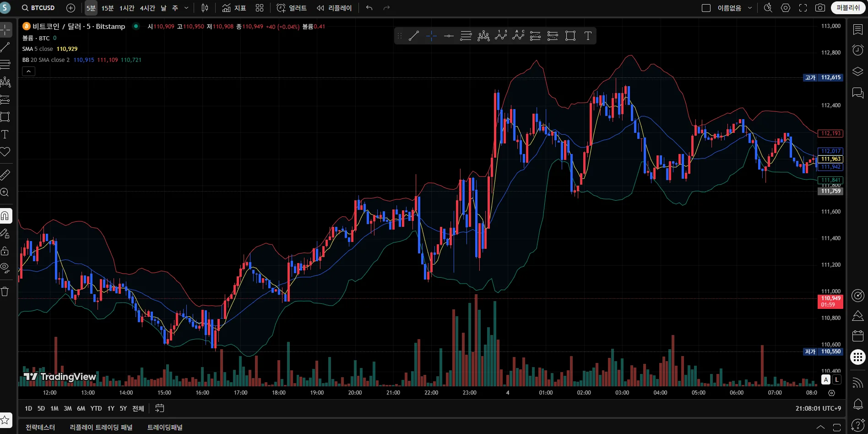Create an alert with 얼러트 button

tap(292, 8)
